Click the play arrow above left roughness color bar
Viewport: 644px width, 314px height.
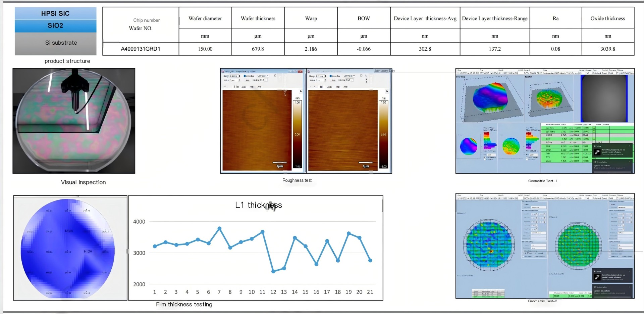click(301, 91)
